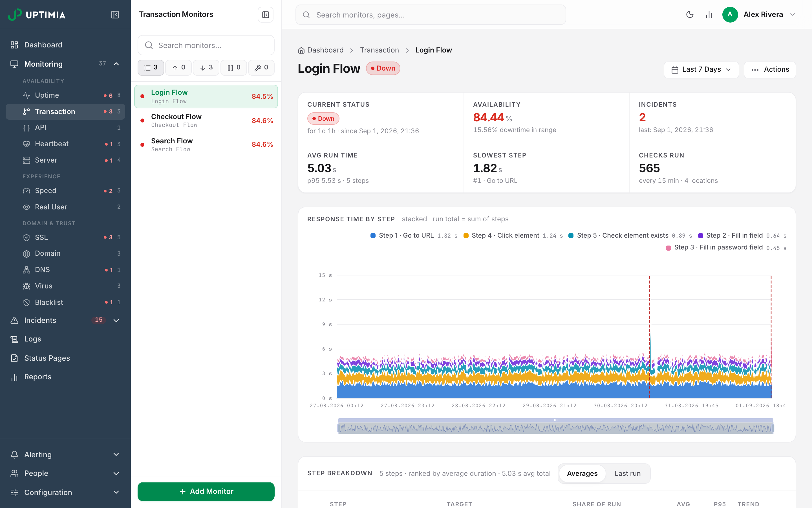Open Domain monitors
The width and height of the screenshot is (812, 508).
(65, 253)
